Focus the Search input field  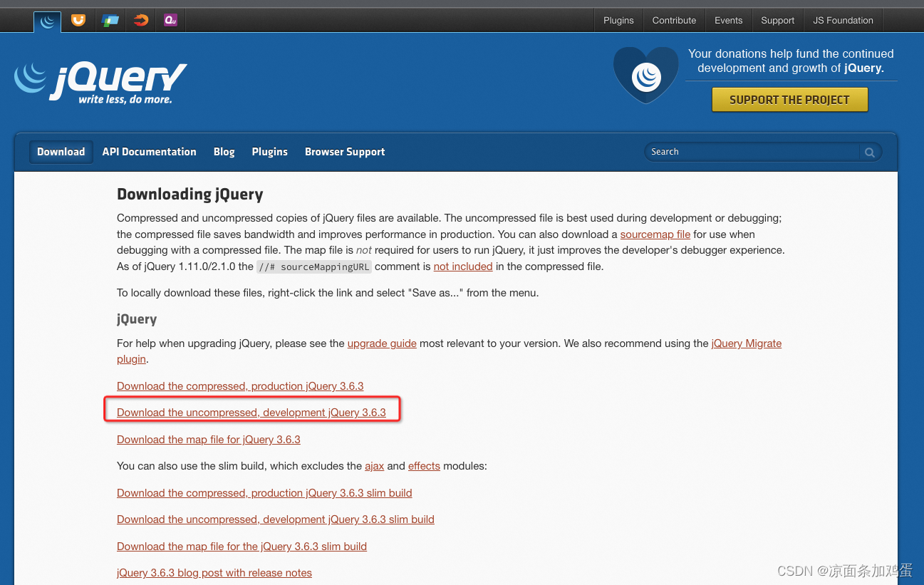pyautogui.click(x=752, y=152)
